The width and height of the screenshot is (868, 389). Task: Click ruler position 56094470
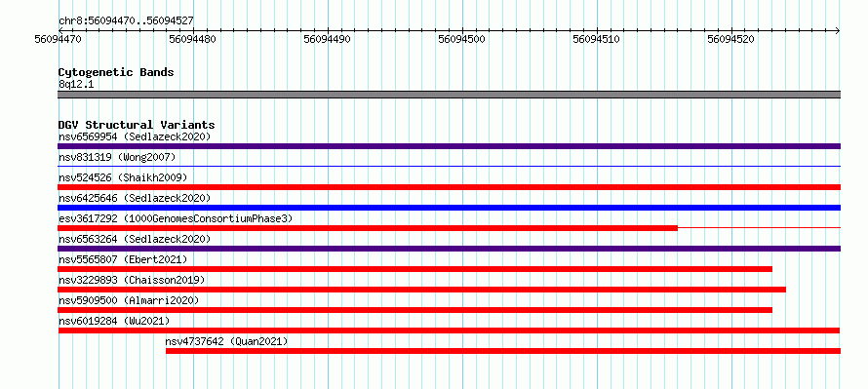59,39
